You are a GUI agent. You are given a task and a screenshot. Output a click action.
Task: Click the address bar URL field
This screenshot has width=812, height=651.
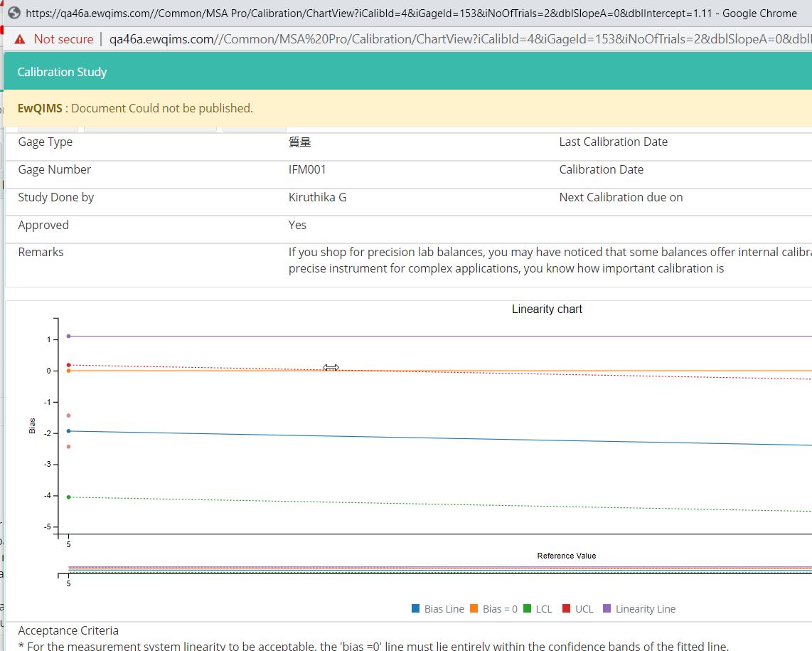click(x=460, y=39)
